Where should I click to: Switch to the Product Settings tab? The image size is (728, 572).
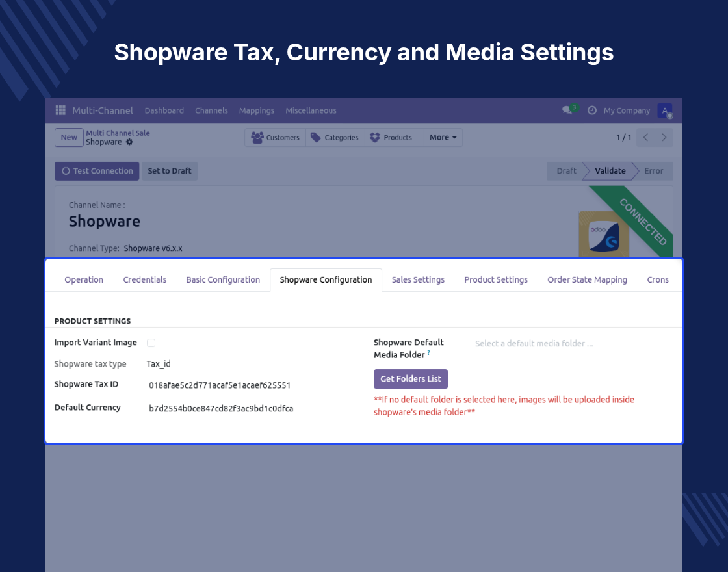point(496,279)
